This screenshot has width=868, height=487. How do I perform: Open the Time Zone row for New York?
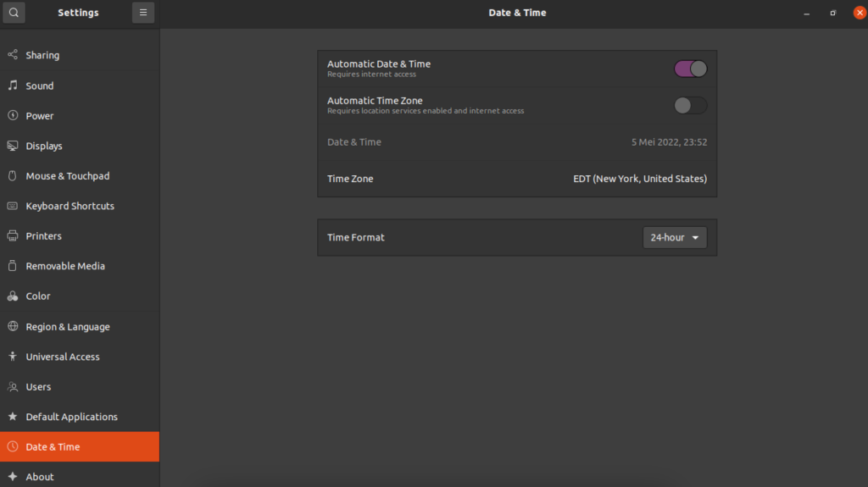click(517, 179)
